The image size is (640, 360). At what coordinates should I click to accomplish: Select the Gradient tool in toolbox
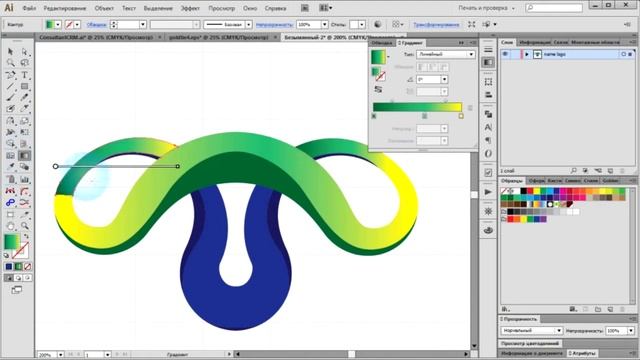tap(24, 156)
